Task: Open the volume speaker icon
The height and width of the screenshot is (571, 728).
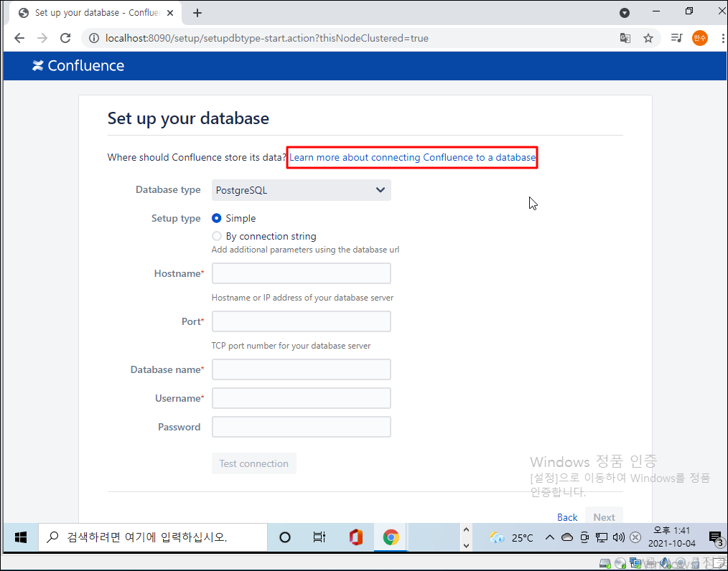Action: click(x=618, y=537)
